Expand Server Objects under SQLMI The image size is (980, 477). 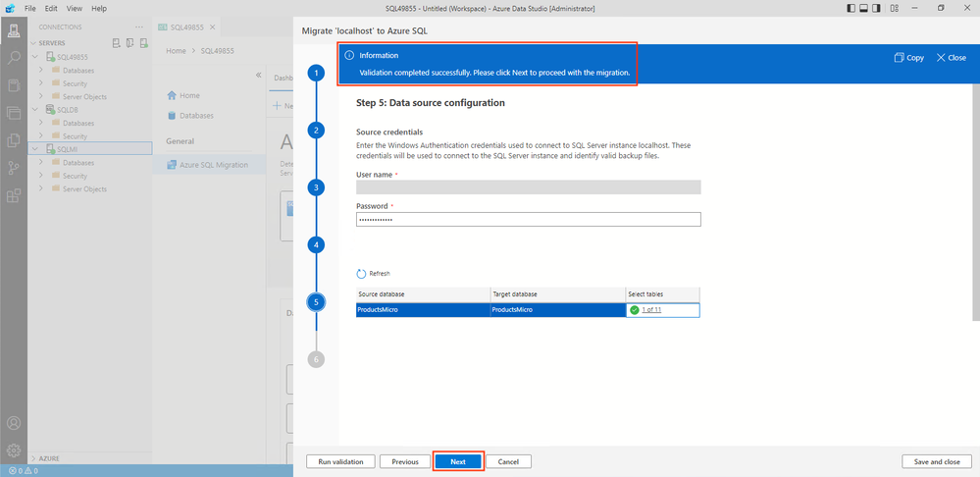[x=41, y=188]
